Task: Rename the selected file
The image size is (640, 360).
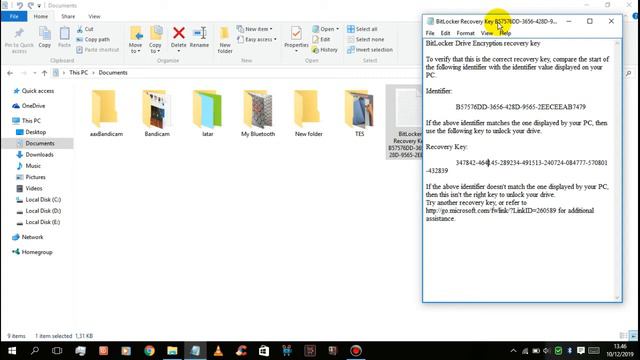Action: coord(199,38)
